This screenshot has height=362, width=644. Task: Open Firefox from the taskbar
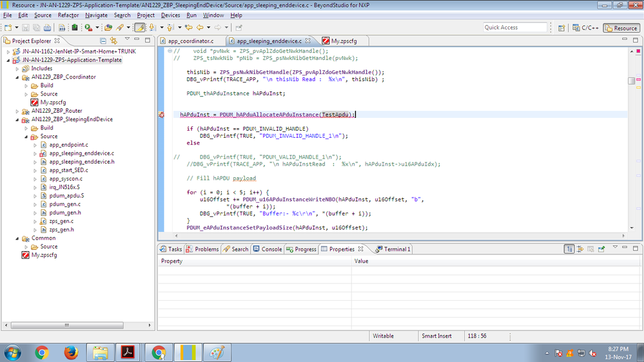pyautogui.click(x=71, y=352)
